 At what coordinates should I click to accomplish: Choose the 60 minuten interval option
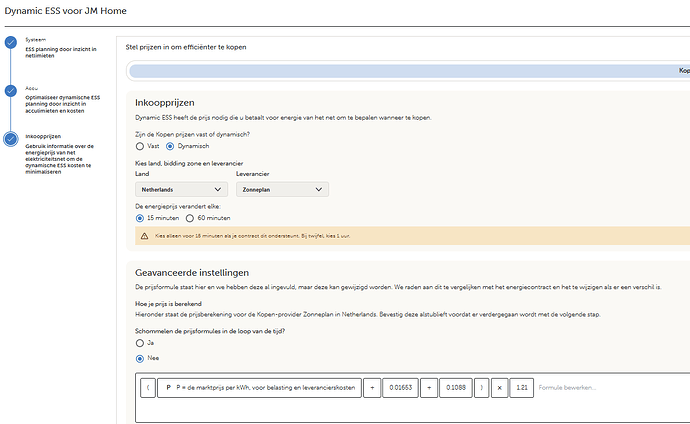190,218
